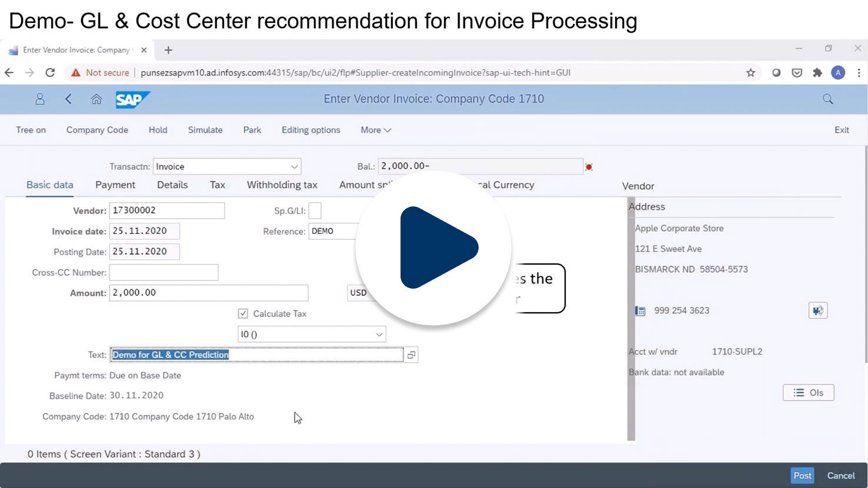
Task: Click the '999 254 3623' phone number
Action: tap(682, 310)
